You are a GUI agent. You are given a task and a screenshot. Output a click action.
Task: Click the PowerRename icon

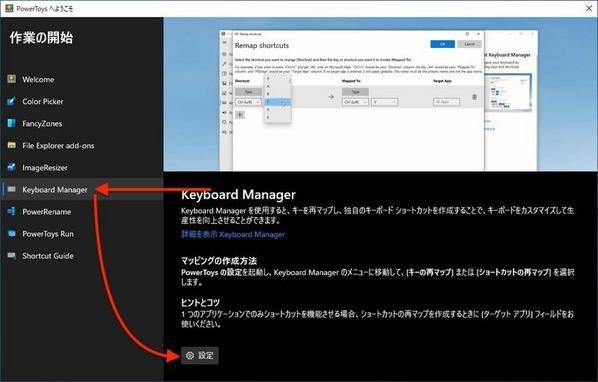pyautogui.click(x=12, y=212)
